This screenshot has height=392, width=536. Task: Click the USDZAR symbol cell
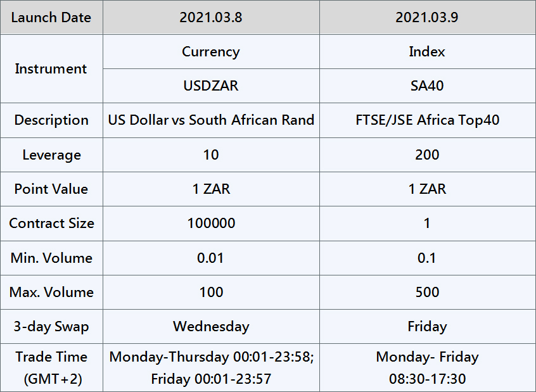[211, 85]
